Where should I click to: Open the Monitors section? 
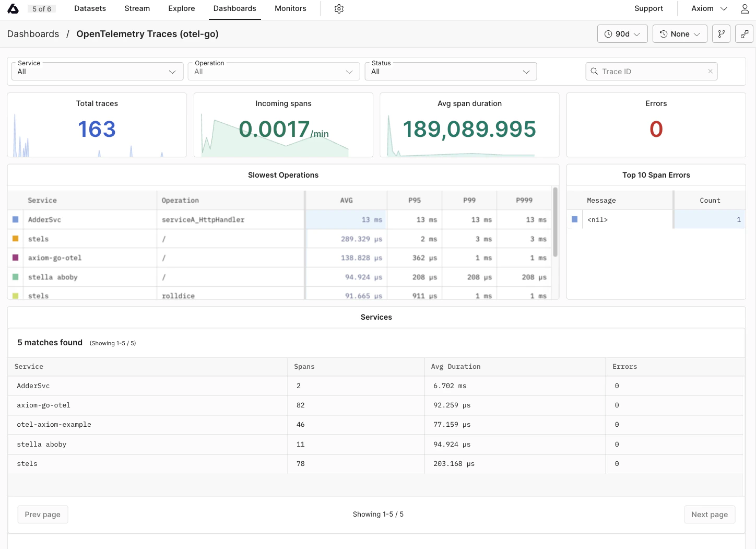pyautogui.click(x=290, y=8)
